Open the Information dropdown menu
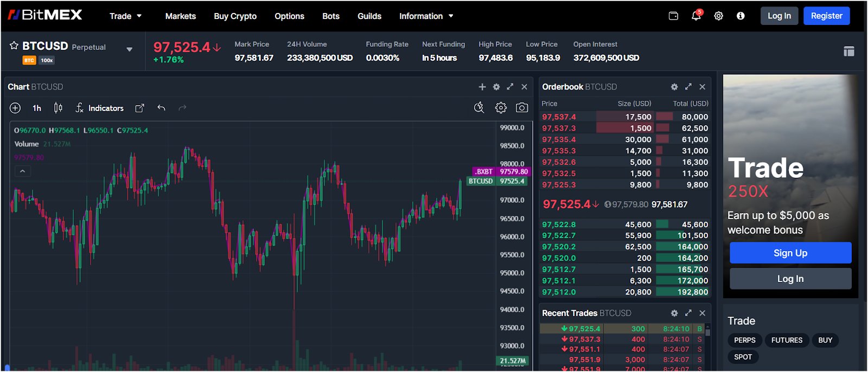Image resolution: width=868 pixels, height=372 pixels. (x=426, y=16)
